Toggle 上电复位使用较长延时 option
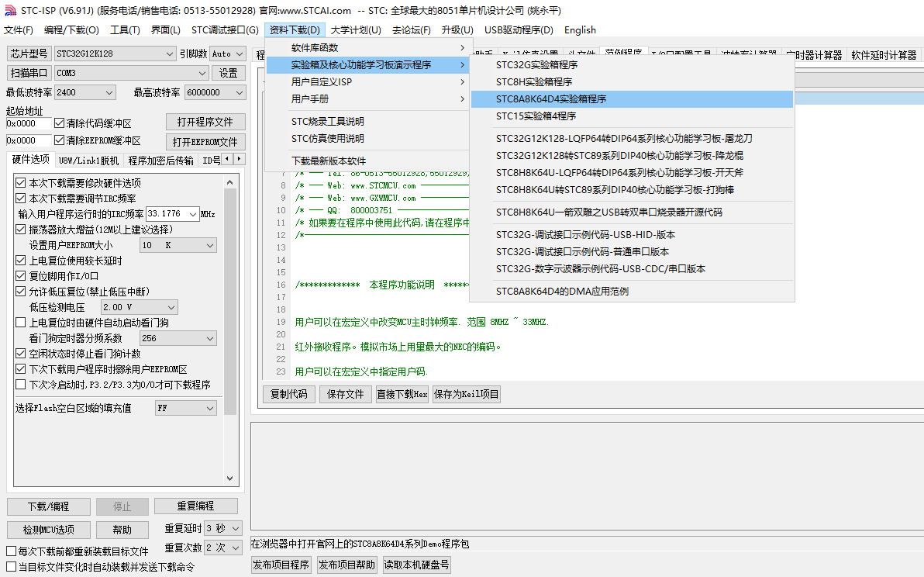The height and width of the screenshot is (577, 924). point(21,261)
